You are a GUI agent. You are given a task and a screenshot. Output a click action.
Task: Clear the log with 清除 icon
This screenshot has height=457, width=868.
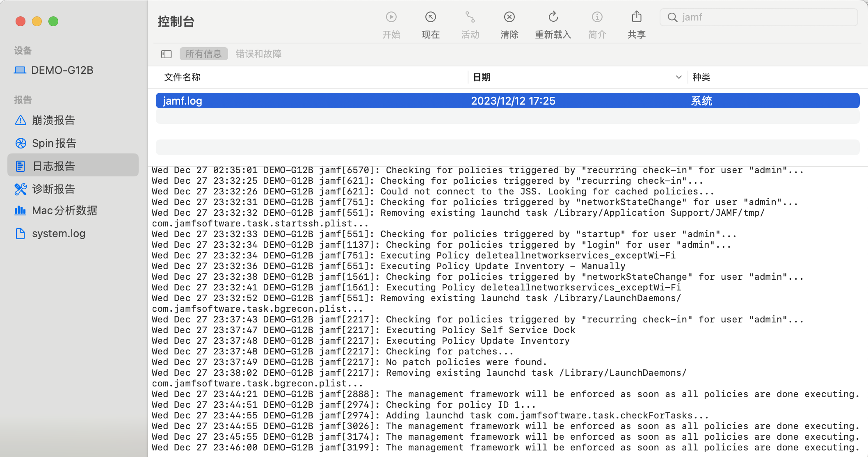pyautogui.click(x=509, y=17)
